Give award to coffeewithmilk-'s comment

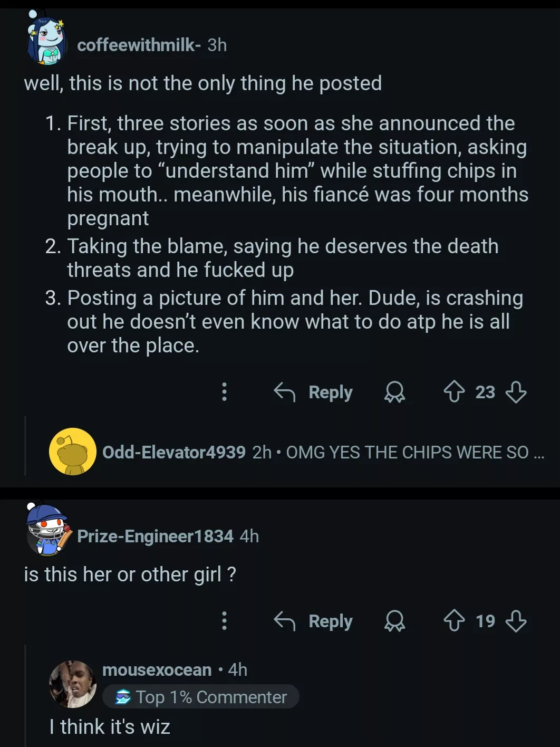[x=394, y=392]
